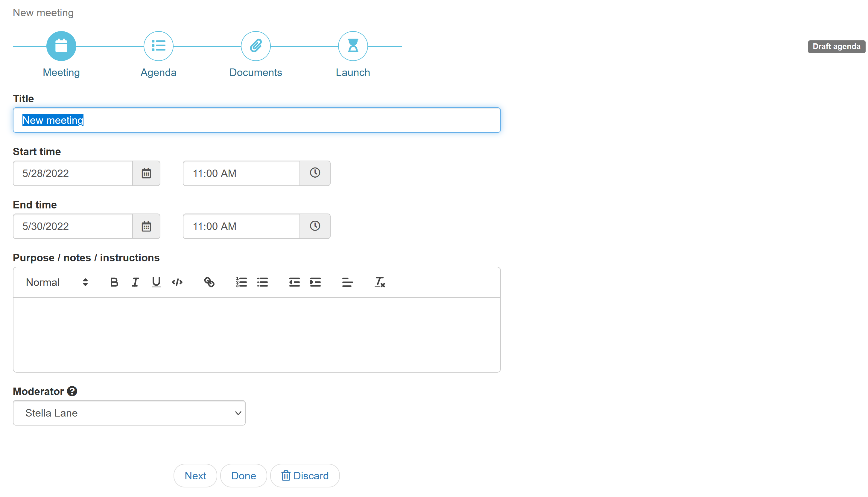Go to the Documents step

pos(256,46)
